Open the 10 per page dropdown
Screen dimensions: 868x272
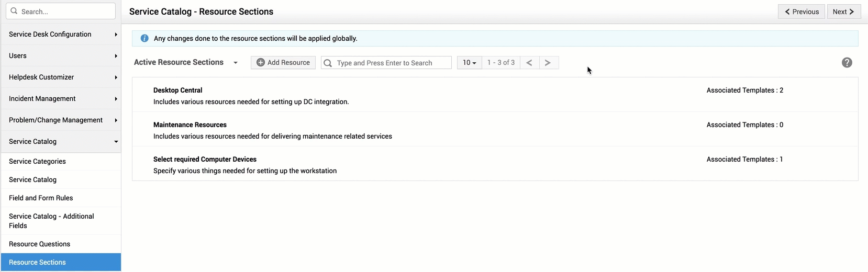469,63
